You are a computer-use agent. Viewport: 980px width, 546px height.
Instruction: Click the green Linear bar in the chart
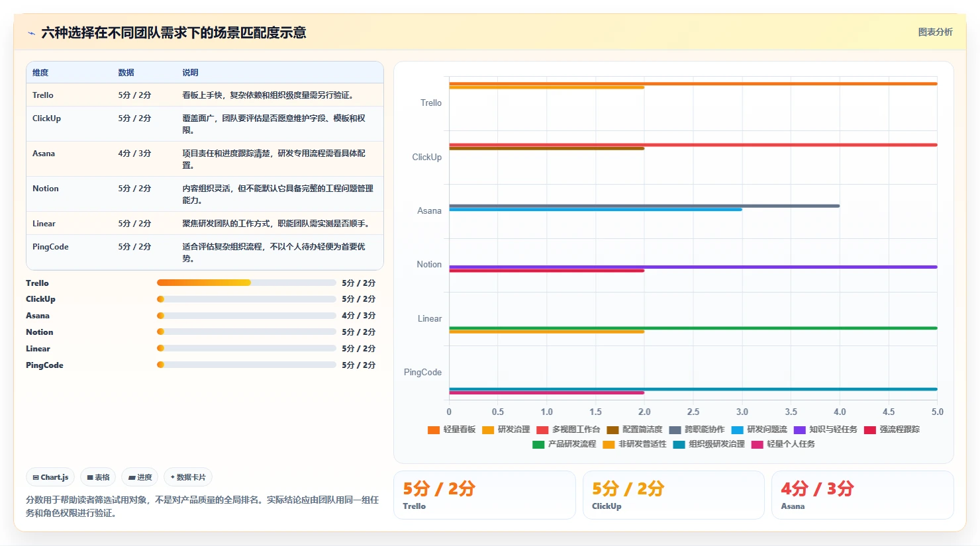point(693,328)
